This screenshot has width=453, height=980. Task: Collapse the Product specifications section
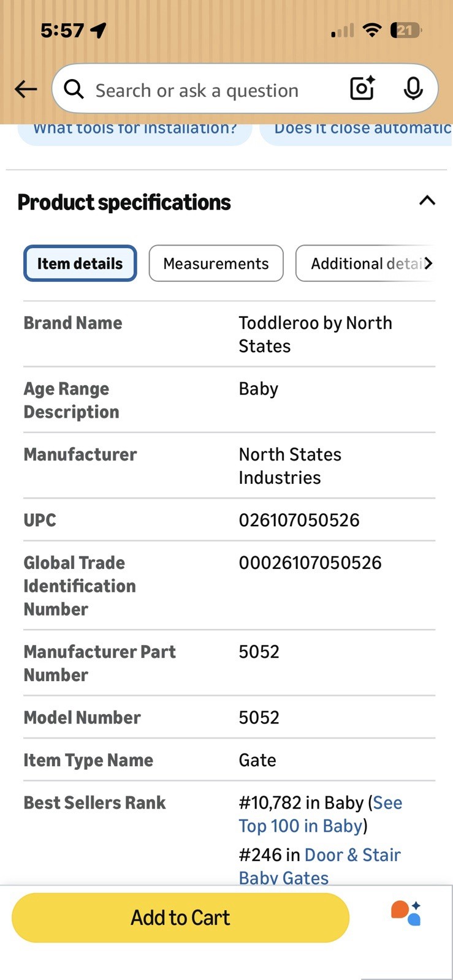coord(427,201)
